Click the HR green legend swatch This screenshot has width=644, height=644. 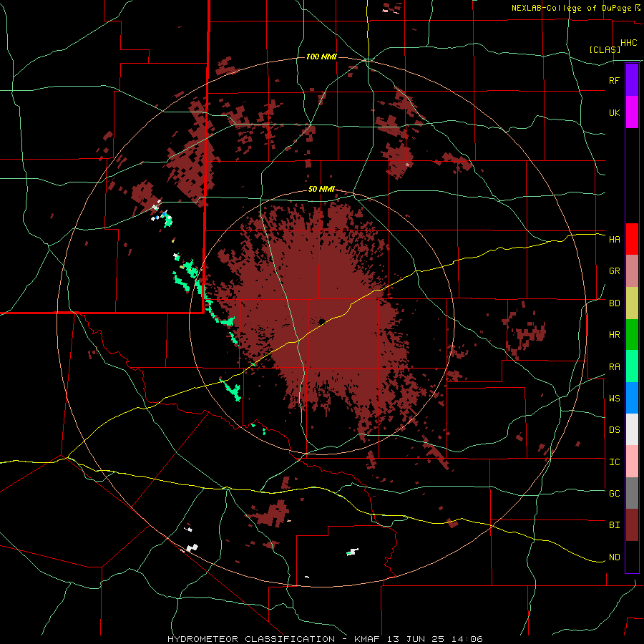(x=632, y=335)
